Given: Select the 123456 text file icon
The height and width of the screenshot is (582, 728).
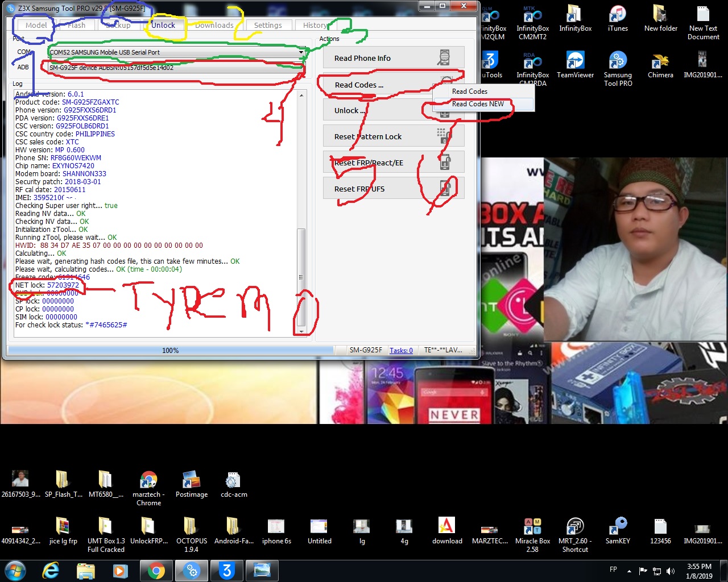Looking at the screenshot, I should pos(660,531).
